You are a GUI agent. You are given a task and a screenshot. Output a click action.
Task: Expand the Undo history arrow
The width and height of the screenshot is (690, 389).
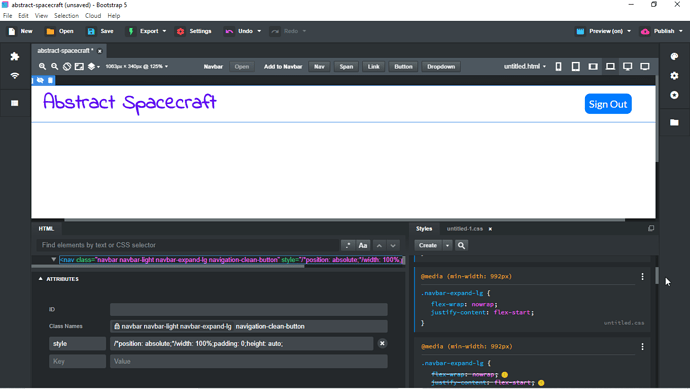pyautogui.click(x=259, y=31)
